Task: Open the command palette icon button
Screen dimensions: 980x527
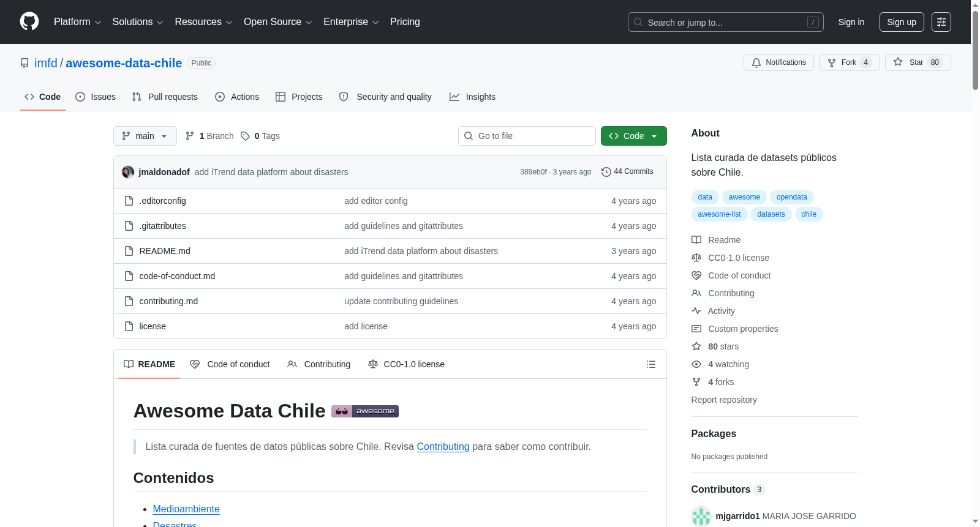Action: pos(941,22)
